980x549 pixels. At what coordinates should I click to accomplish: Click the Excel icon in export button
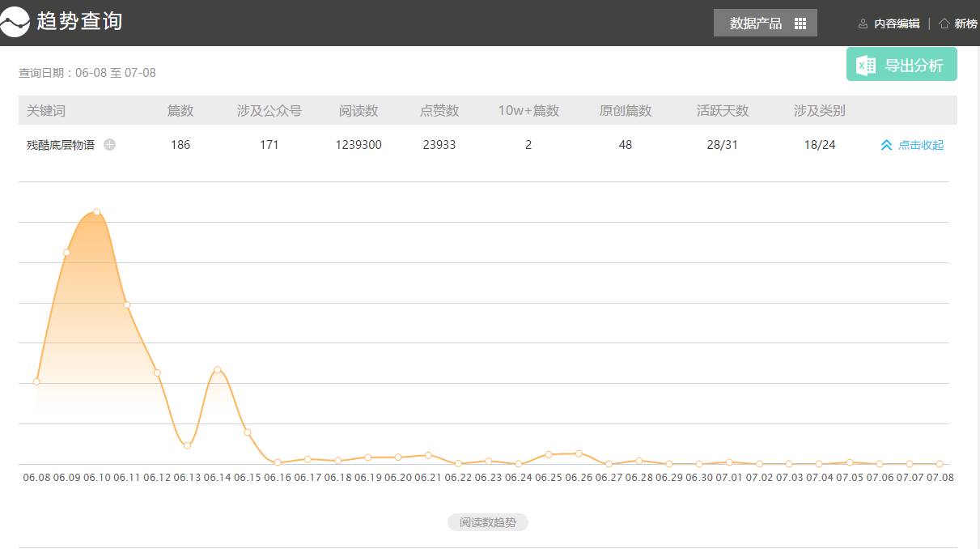coord(866,66)
